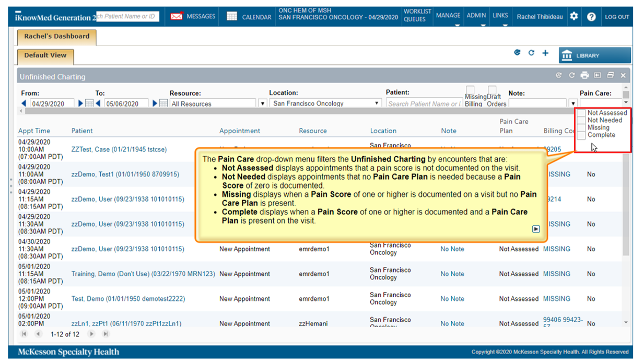The image size is (644, 362).
Task: Open the From date calendar picker icon
Action: [89, 103]
